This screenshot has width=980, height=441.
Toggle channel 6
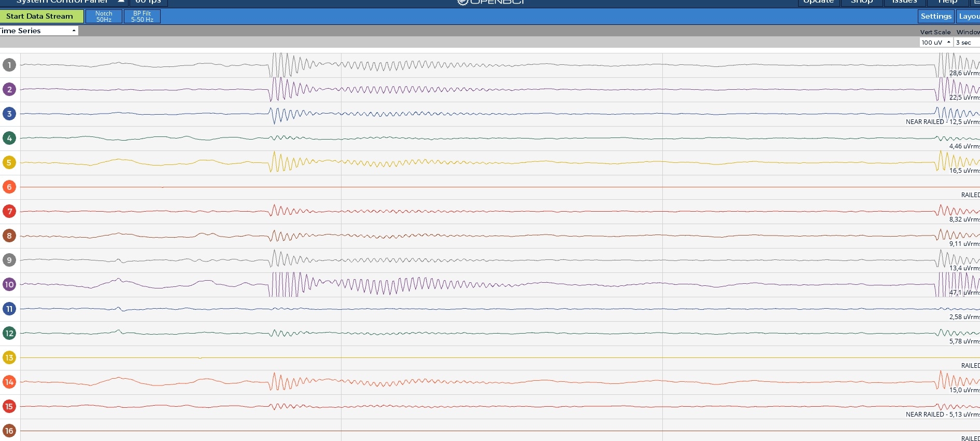pos(9,187)
